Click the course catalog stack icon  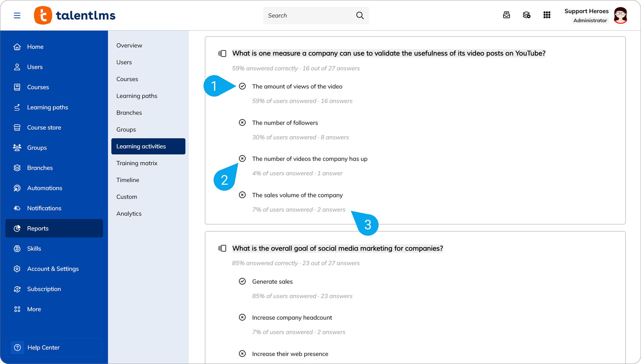pos(526,15)
